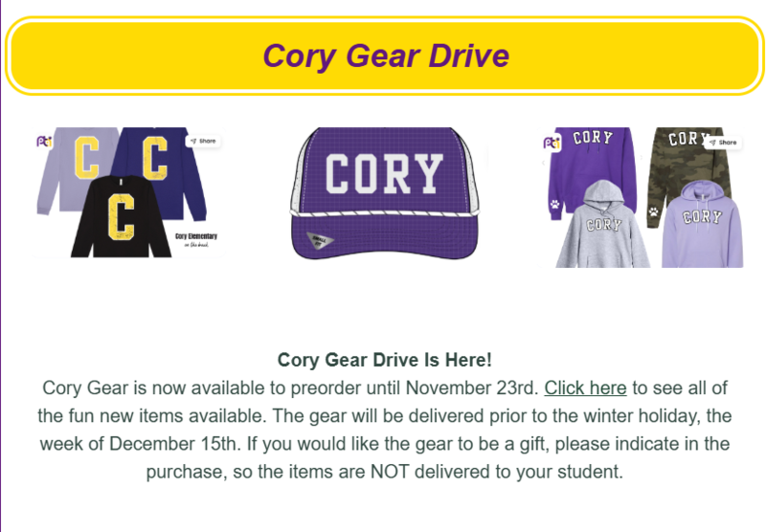Click the "Cory Gear Drive Is Here!" heading
The image size is (766, 532).
coord(384,360)
